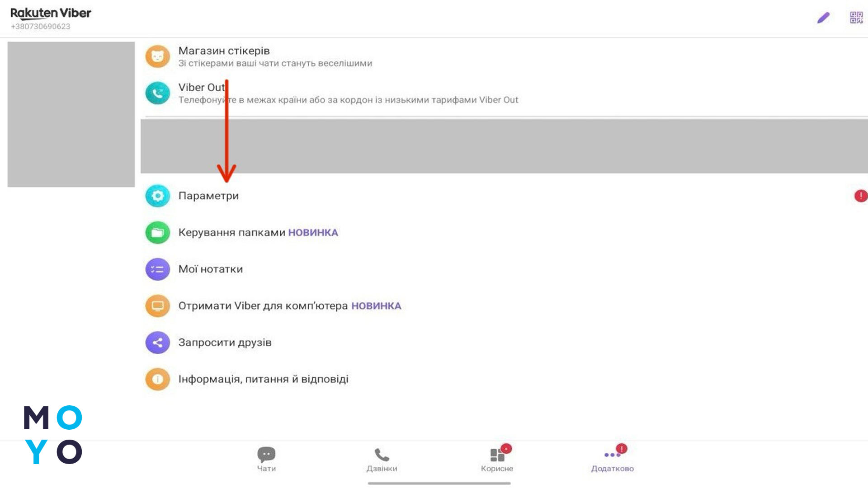Image resolution: width=868 pixels, height=488 pixels.
Task: Click the Rakuten Viber logo
Action: point(51,14)
